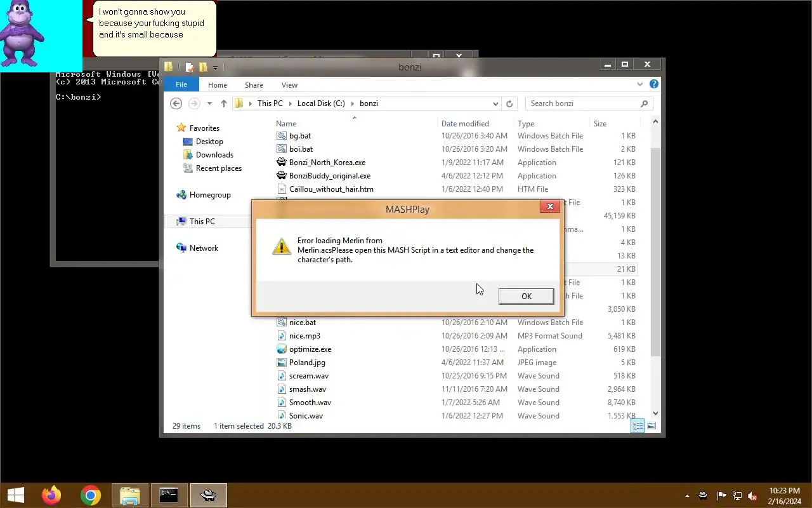
Task: Select the BonziBuddy_original.exe icon
Action: pyautogui.click(x=282, y=176)
